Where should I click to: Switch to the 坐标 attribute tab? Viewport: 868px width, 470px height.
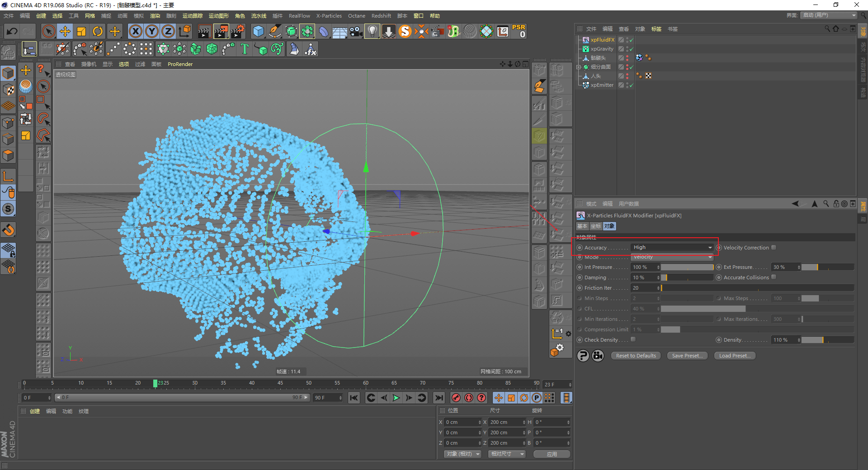(x=596, y=226)
